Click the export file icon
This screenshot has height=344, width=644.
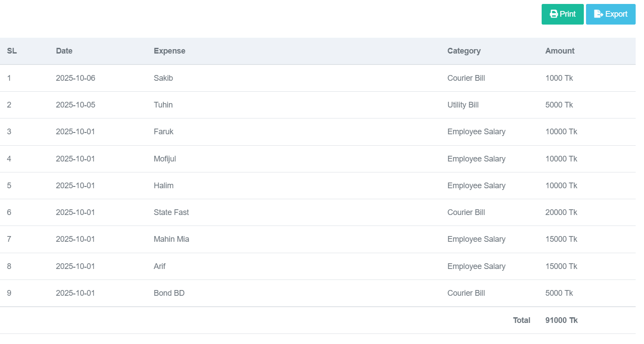pyautogui.click(x=598, y=14)
